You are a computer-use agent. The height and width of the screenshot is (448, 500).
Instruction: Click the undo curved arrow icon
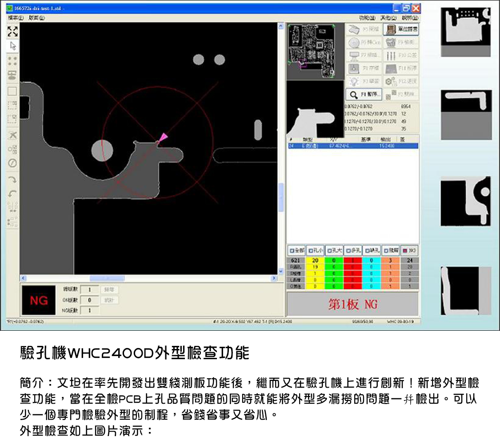coord(12,194)
